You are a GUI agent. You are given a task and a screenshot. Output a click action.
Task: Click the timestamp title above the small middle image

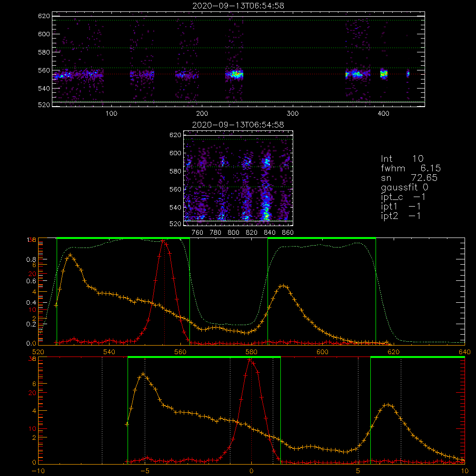click(x=238, y=125)
